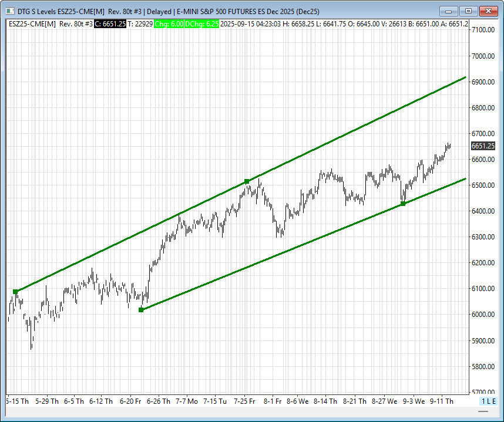Click the current price label 6651.25 on axis
Viewport: 504px width, 422px height.
(483, 146)
